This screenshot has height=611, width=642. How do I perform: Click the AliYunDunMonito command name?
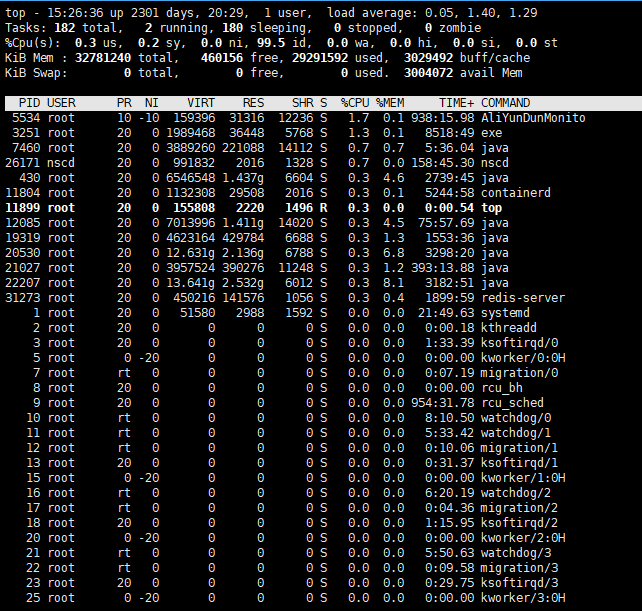(x=533, y=118)
